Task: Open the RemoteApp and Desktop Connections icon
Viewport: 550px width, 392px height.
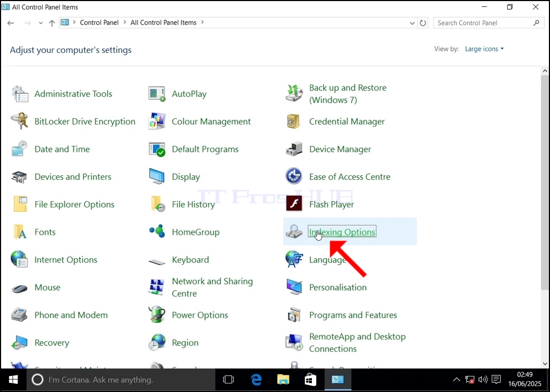Action: [294, 343]
